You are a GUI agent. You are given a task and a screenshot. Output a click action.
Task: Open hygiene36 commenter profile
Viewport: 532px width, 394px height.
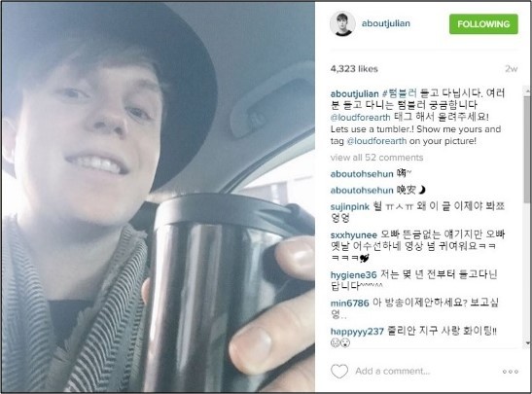[x=354, y=275]
